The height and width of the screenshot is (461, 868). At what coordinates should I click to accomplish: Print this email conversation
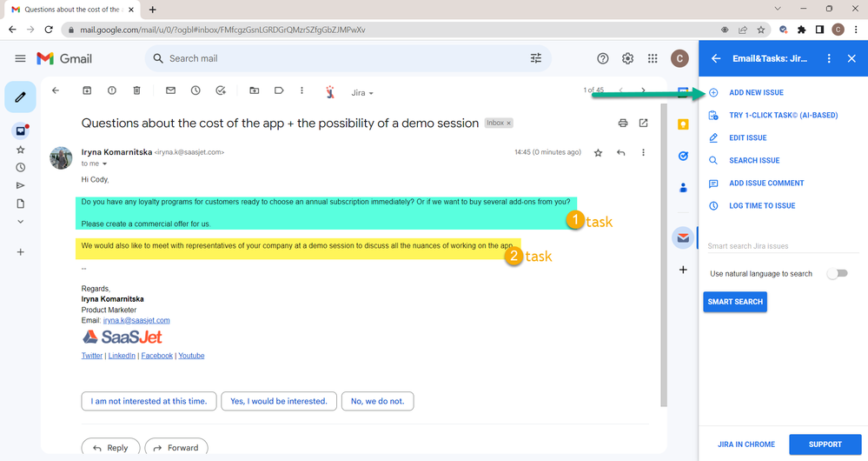click(623, 123)
